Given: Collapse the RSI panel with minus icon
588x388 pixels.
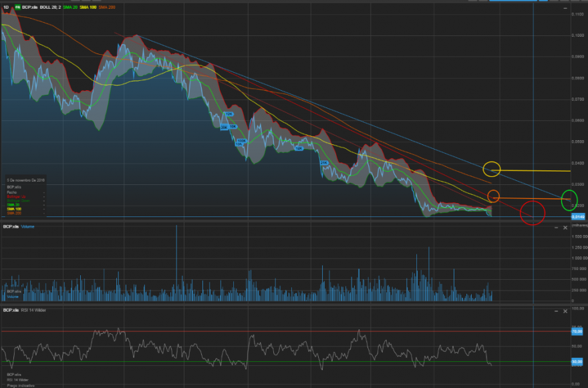Looking at the screenshot, I should 556,311.
